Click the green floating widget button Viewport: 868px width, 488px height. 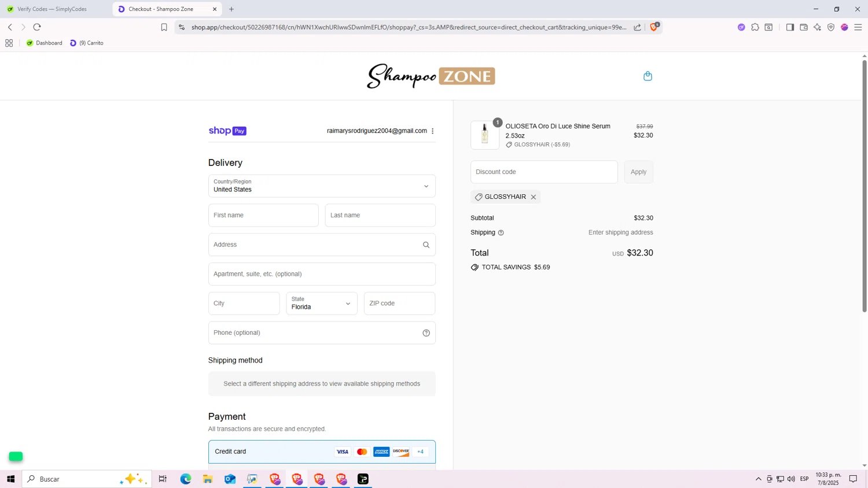point(16,457)
